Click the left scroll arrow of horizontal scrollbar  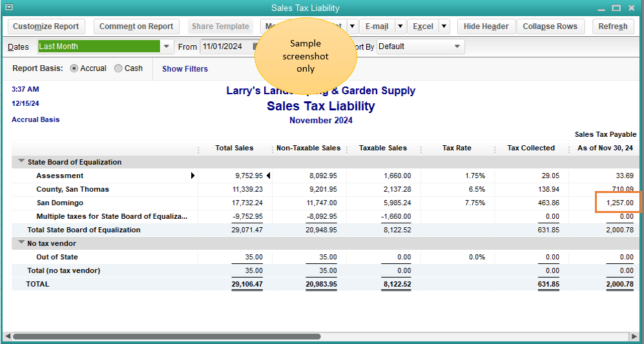pyautogui.click(x=7, y=336)
